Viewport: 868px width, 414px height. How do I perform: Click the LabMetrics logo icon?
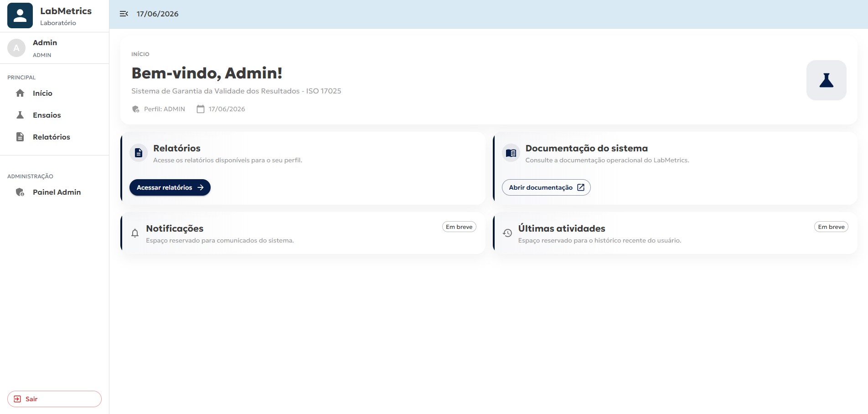pyautogui.click(x=20, y=16)
